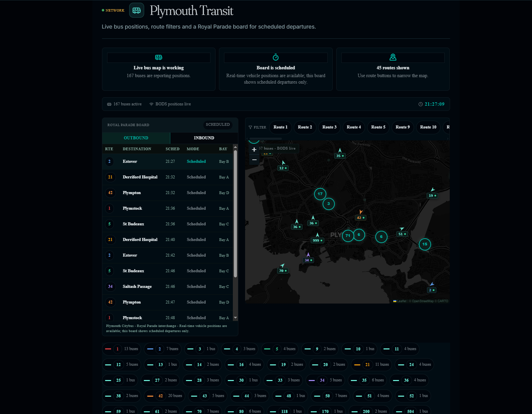The image size is (532, 414).
Task: Toggle the Route 2 filter button
Action: pos(305,127)
